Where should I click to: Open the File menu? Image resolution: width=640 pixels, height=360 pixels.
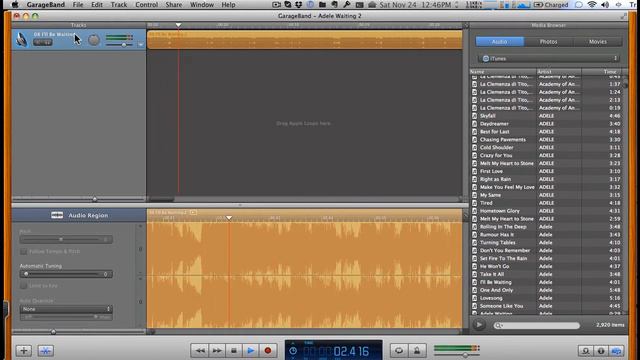point(78,5)
